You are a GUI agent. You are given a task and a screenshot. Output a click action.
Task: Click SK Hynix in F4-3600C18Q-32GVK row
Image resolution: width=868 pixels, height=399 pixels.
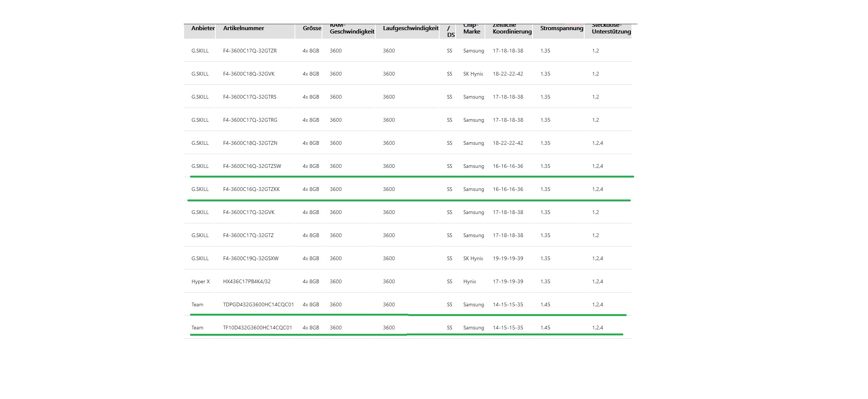click(x=473, y=74)
